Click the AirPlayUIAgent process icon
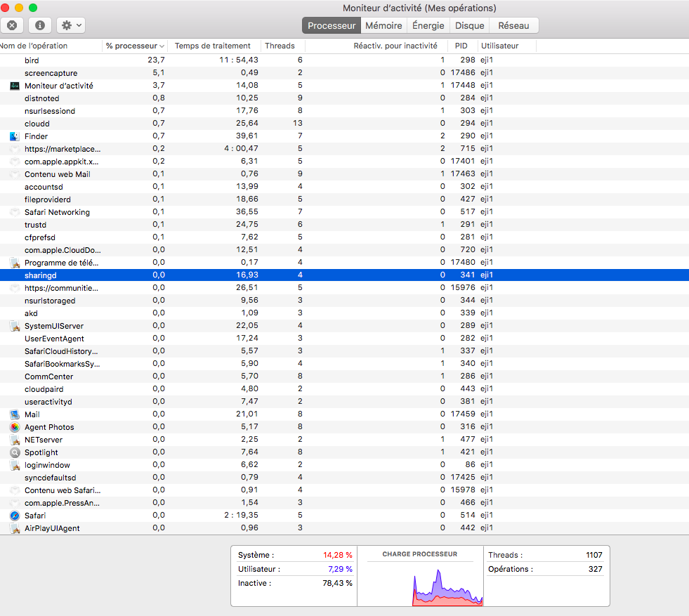The height and width of the screenshot is (616, 689). pyautogui.click(x=15, y=528)
